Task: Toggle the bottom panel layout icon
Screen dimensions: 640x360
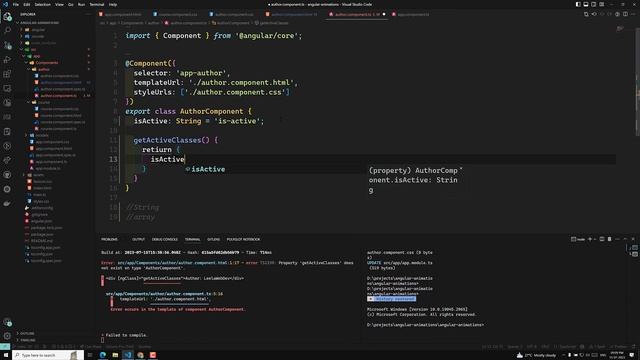Action: [x=586, y=4]
